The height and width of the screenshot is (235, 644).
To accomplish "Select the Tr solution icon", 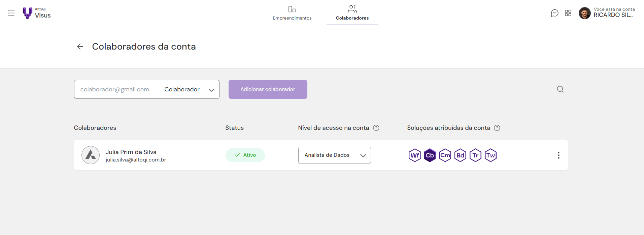I will 475,155.
